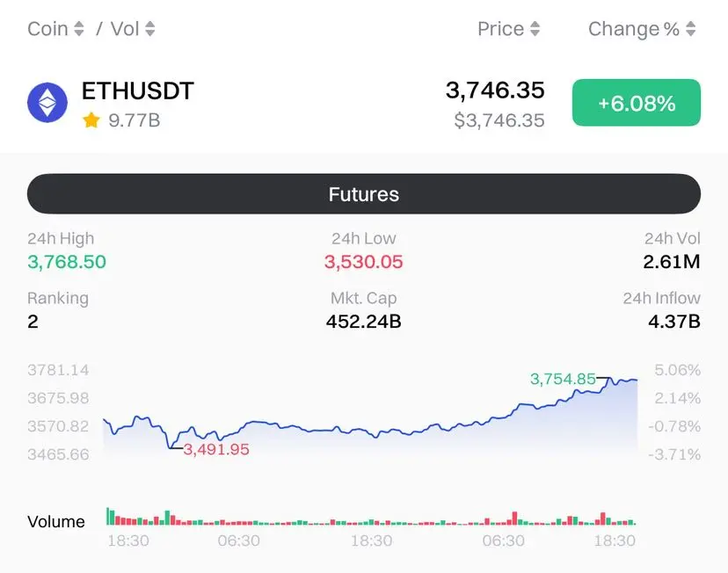
Task: Click the 24h Inflow value 4.37B
Action: [x=674, y=321]
